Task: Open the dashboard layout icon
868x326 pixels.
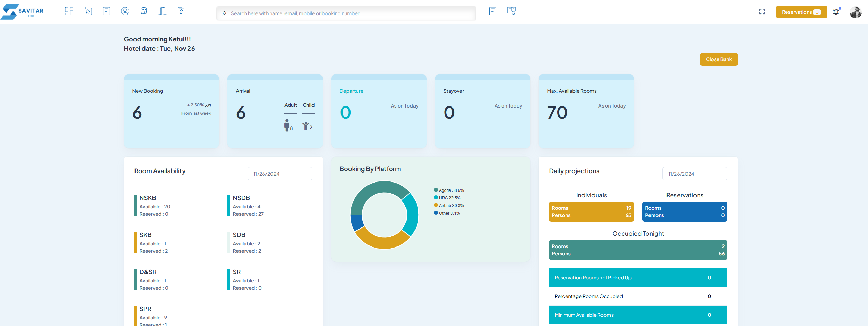Action: point(69,11)
